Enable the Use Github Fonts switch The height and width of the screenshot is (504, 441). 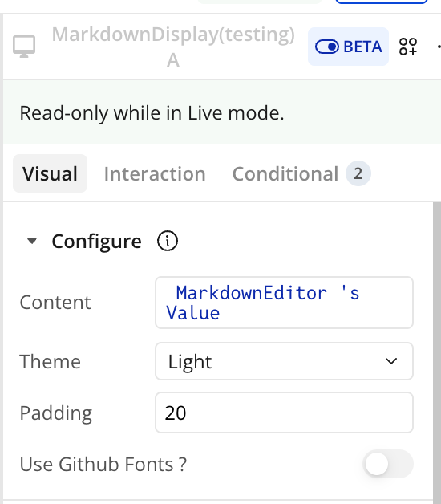tap(388, 464)
